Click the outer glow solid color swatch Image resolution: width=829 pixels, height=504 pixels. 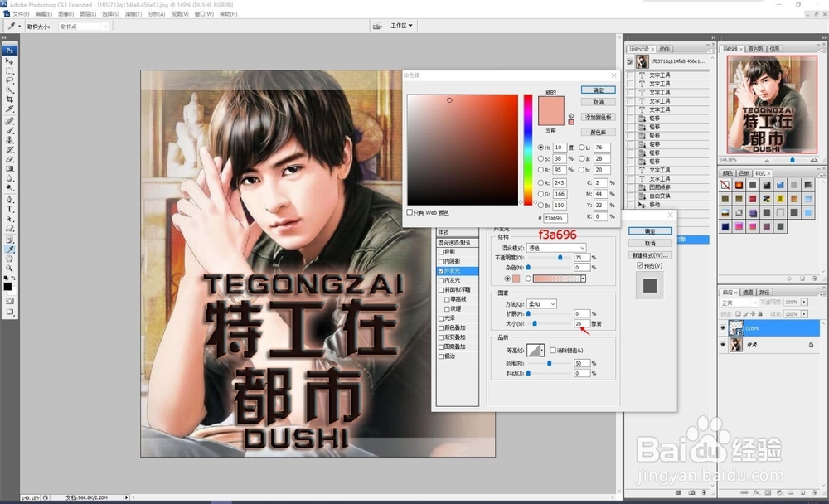point(516,279)
